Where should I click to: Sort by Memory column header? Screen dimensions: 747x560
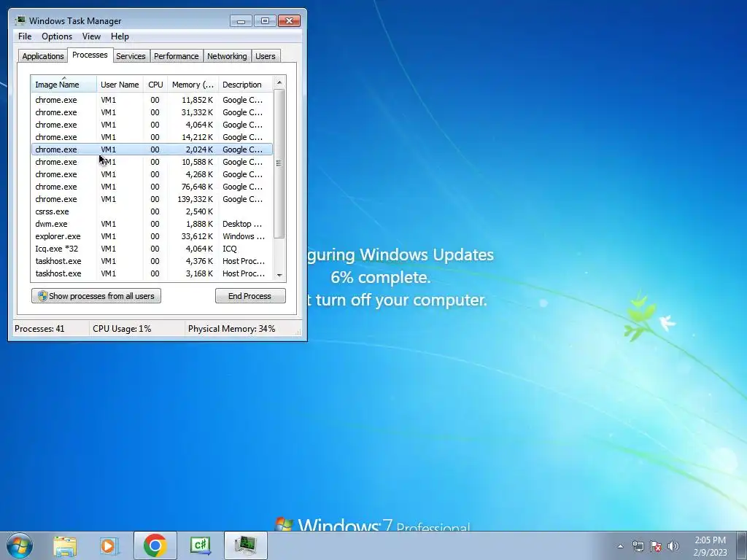coord(193,85)
